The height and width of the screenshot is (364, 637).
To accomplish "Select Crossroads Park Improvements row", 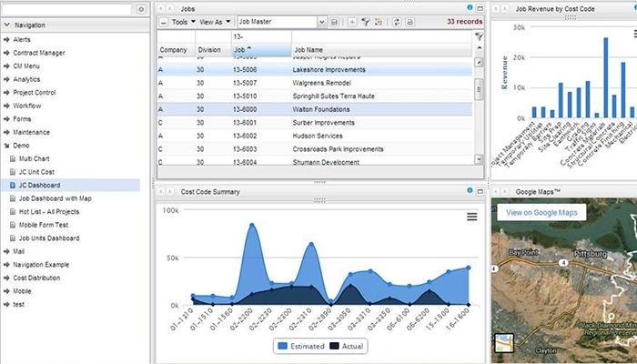I will coord(315,149).
